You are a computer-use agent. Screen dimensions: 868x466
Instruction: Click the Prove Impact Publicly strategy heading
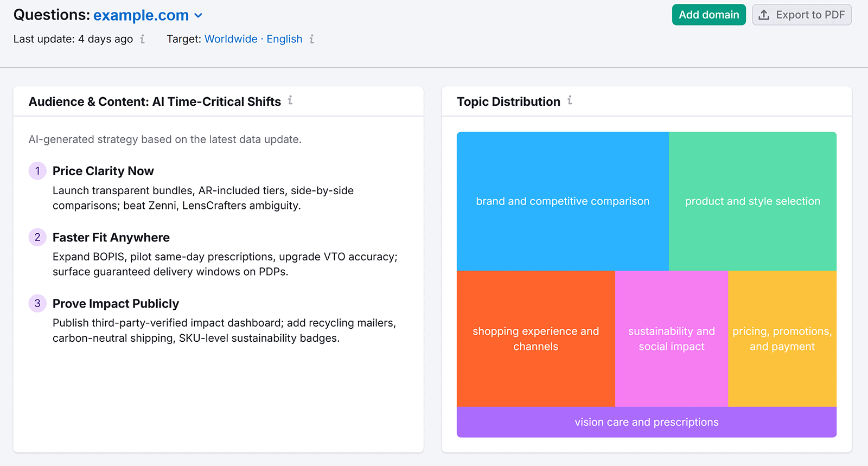pos(116,304)
